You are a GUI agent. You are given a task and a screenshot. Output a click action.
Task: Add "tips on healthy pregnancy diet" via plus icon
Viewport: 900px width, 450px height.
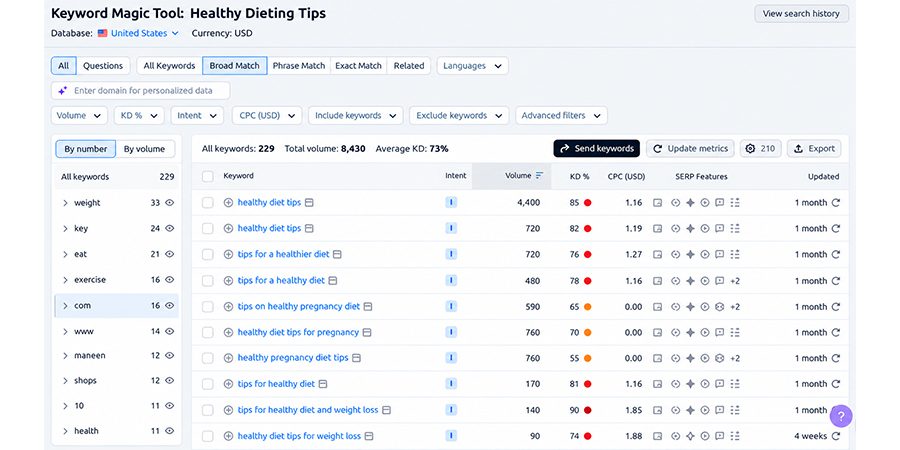(228, 307)
